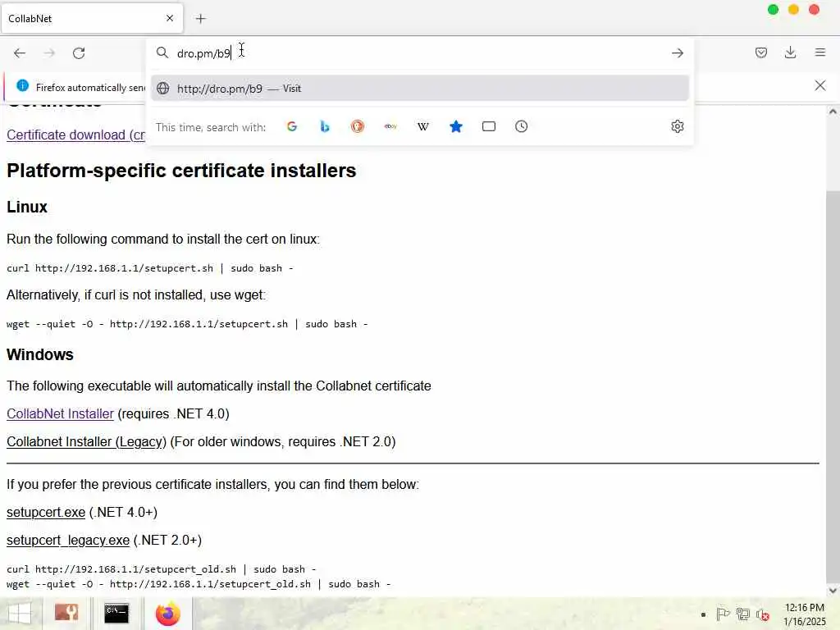
Task: Search this time with Bing
Action: pyautogui.click(x=325, y=126)
